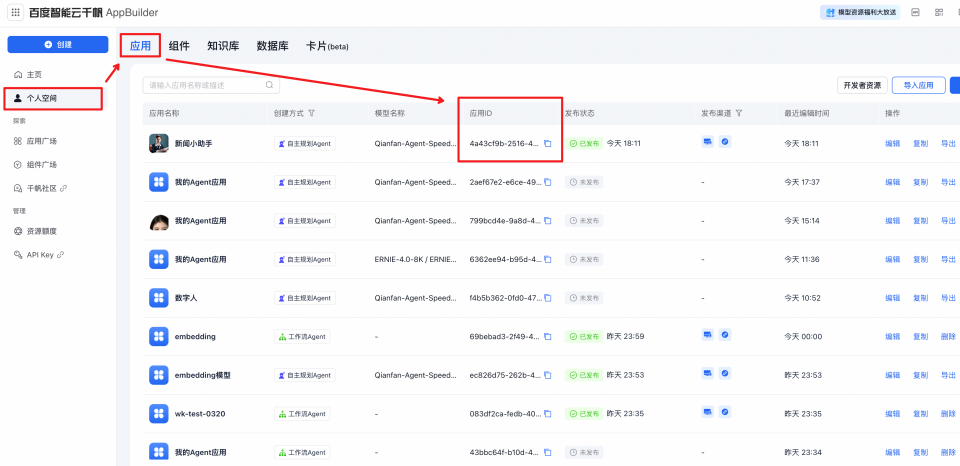This screenshot has width=960, height=466.
Task: Click the 新闻小助手 avatar thumbnail
Action: click(159, 143)
